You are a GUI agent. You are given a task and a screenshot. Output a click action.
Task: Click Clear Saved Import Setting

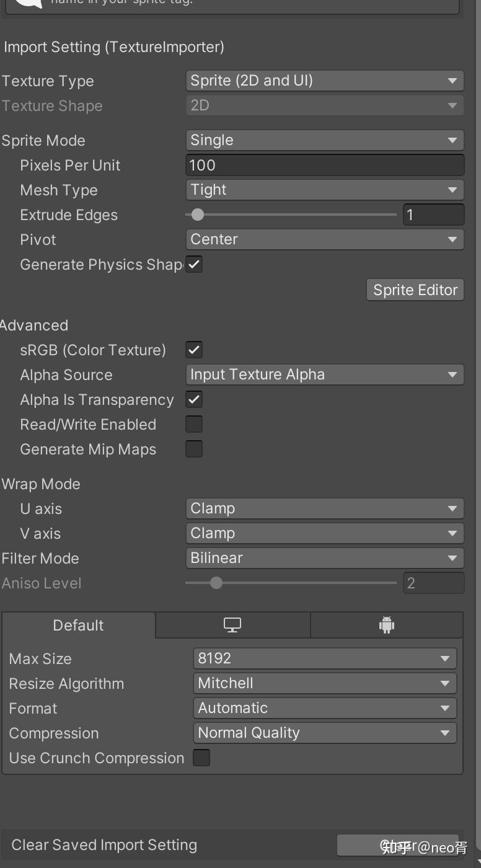pos(105,844)
